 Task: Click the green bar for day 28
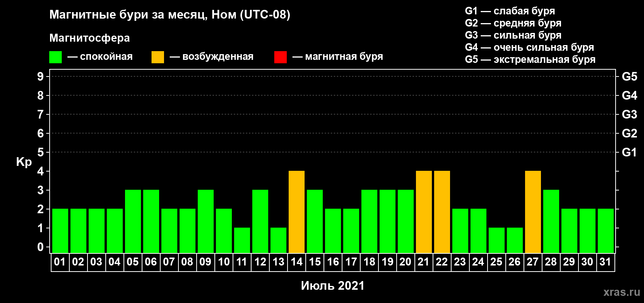tap(551, 221)
